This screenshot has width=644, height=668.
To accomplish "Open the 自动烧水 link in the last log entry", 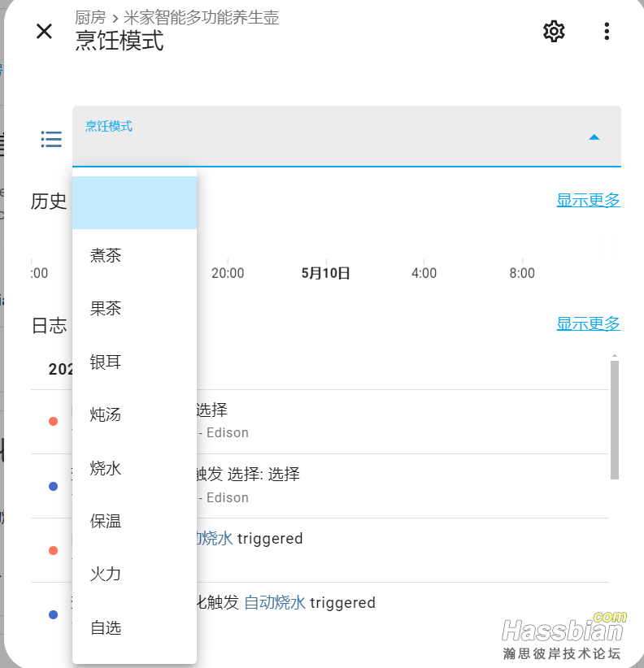I will tap(275, 603).
